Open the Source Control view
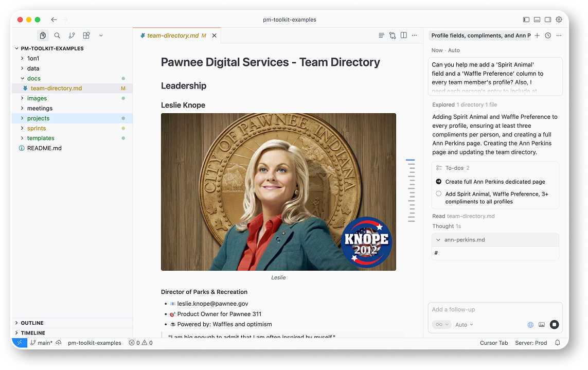 coord(72,36)
